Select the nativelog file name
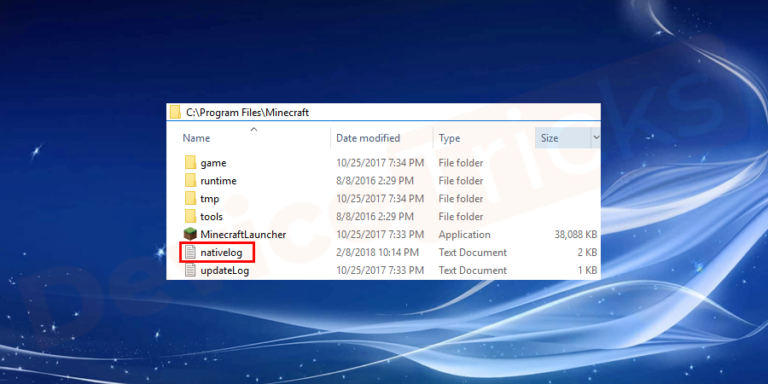The image size is (768, 384). (x=221, y=253)
